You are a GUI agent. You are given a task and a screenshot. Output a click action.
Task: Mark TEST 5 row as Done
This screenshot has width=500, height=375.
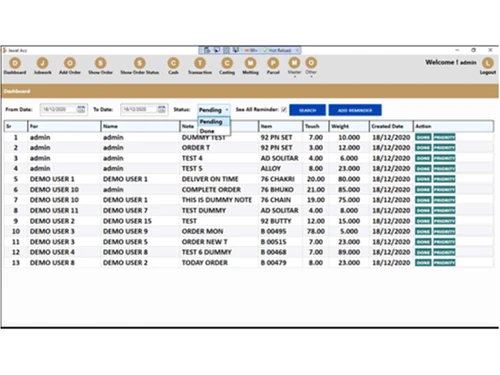(423, 169)
